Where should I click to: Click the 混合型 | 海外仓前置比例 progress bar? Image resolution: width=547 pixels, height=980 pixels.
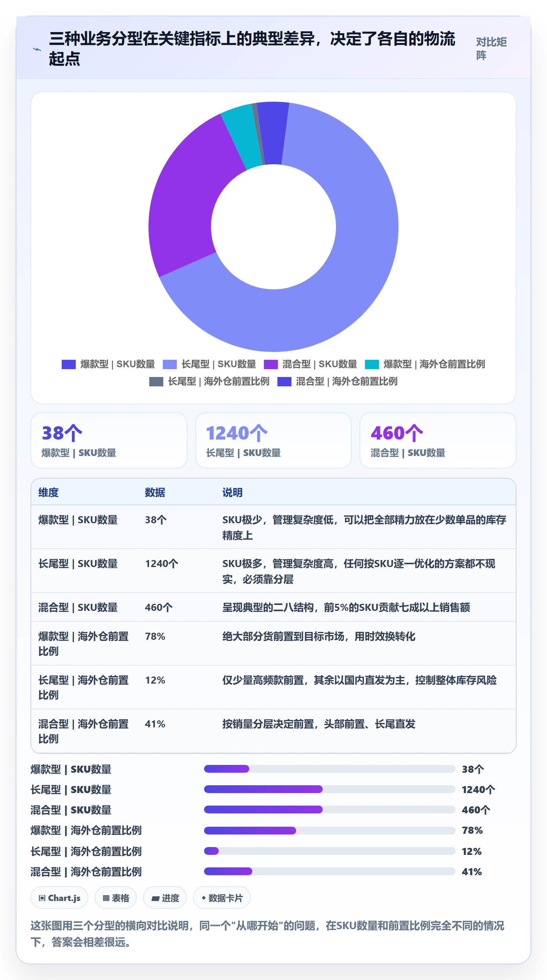click(x=330, y=871)
